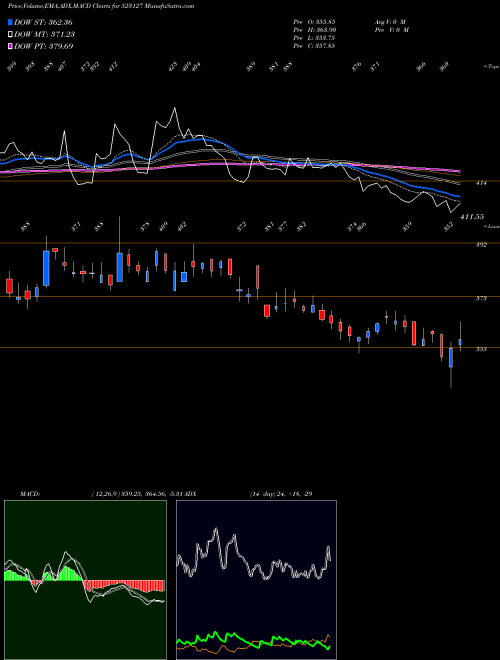
Task: Click the blue DOW ST legend swatch
Action: 10,22
